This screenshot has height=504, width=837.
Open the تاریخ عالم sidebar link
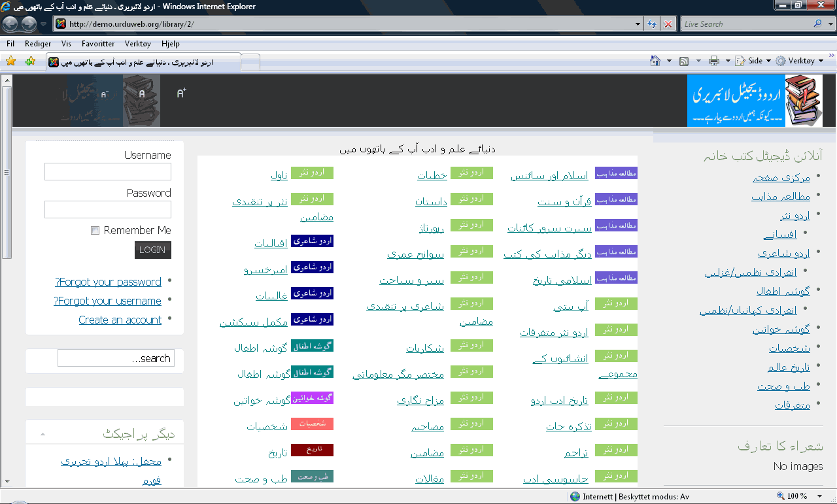[x=789, y=367]
